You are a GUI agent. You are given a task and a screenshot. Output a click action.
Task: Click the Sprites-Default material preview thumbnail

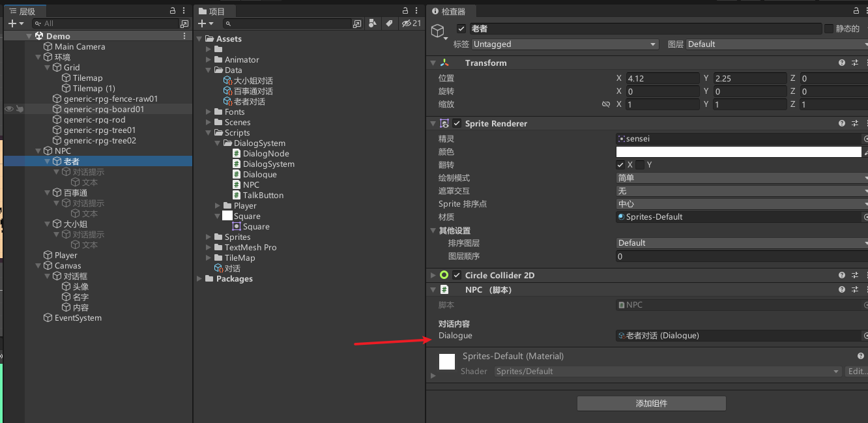pos(447,362)
